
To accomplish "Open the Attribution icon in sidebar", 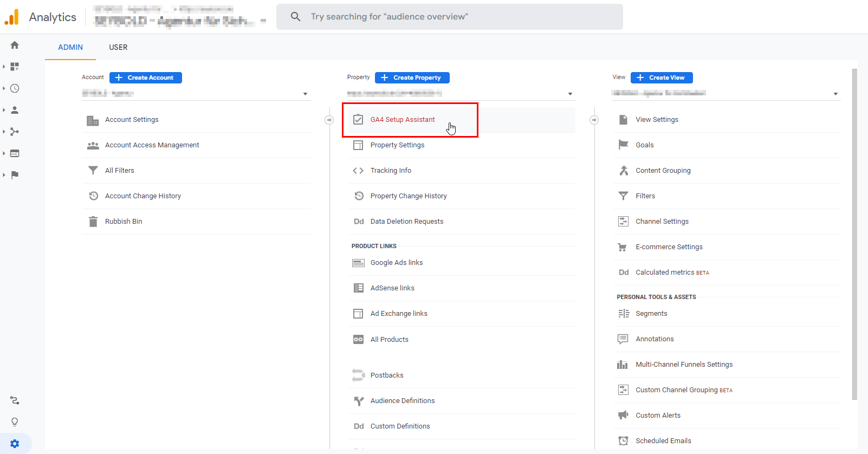I will (x=15, y=400).
